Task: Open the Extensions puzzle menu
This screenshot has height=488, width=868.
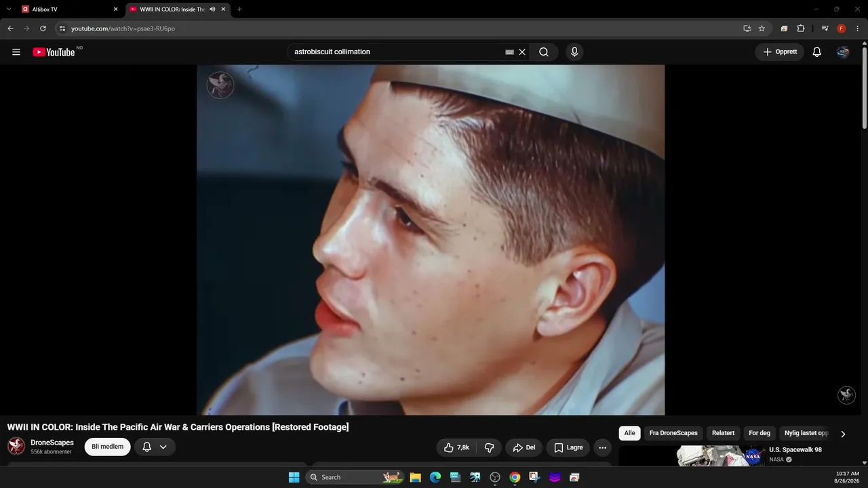Action: pyautogui.click(x=801, y=28)
